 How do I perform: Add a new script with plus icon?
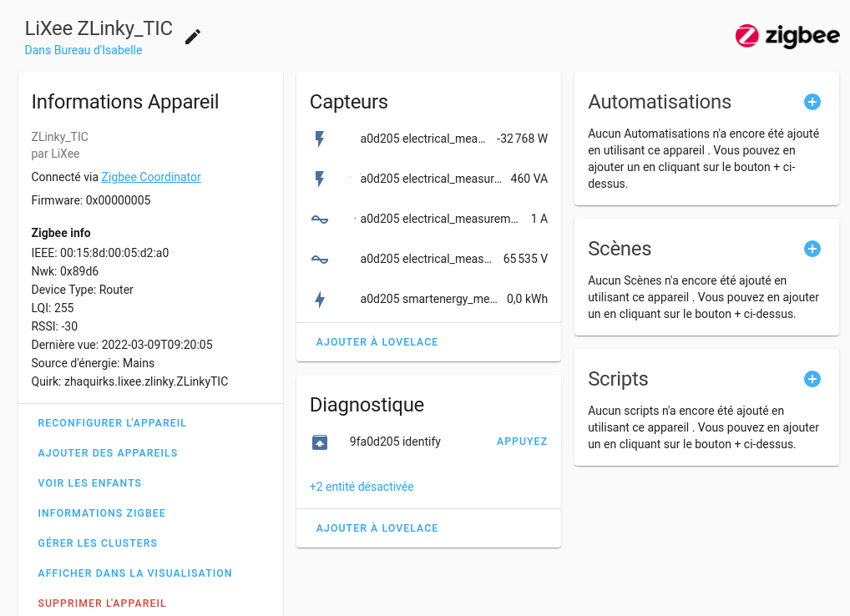pos(812,379)
